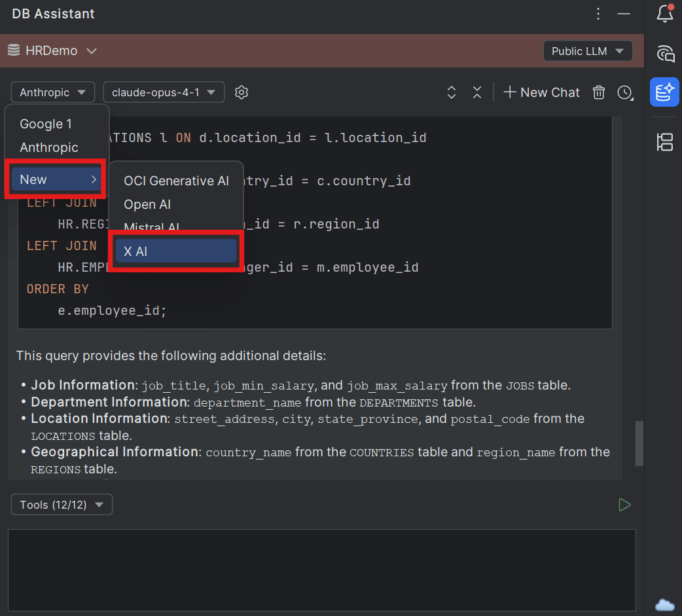Open notifications via the bell icon
Viewport: 682px width, 616px height.
coord(664,14)
